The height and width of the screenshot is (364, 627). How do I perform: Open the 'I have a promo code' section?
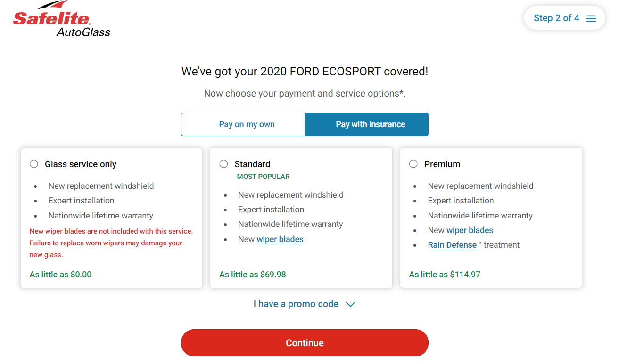(296, 304)
